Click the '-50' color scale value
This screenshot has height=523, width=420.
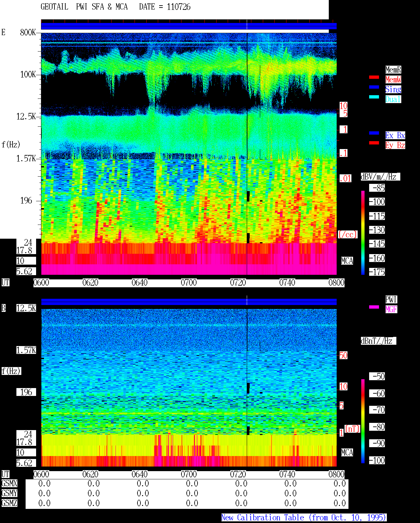(377, 376)
